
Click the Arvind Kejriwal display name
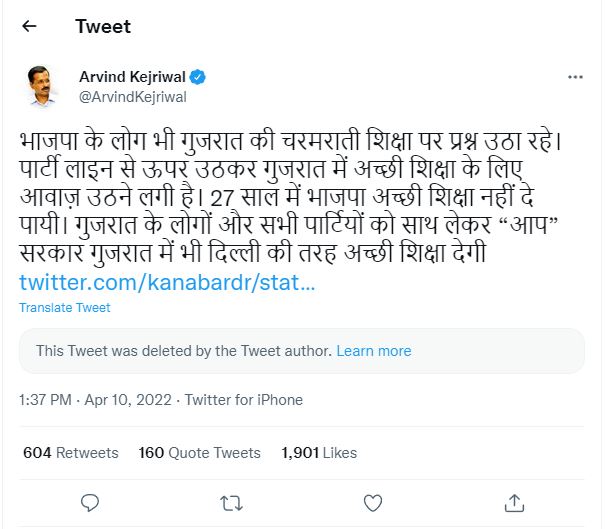[133, 77]
